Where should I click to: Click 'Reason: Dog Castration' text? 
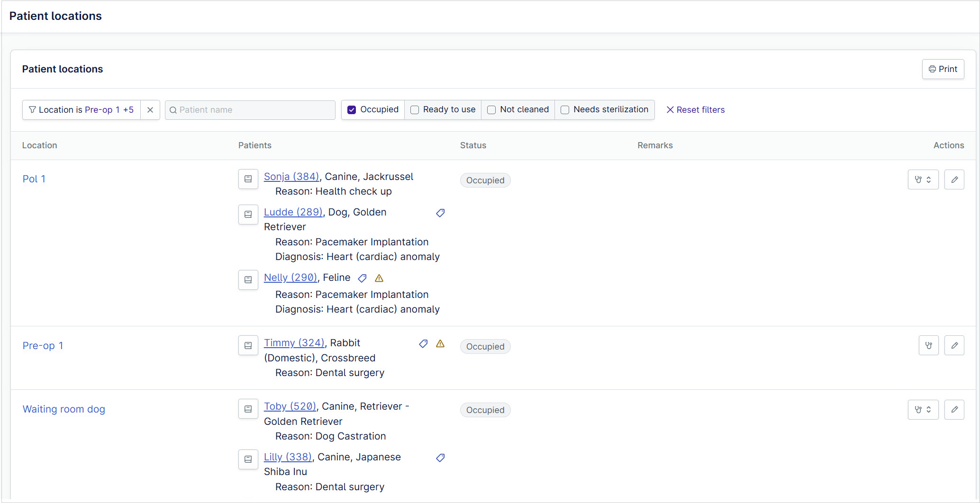click(x=331, y=436)
